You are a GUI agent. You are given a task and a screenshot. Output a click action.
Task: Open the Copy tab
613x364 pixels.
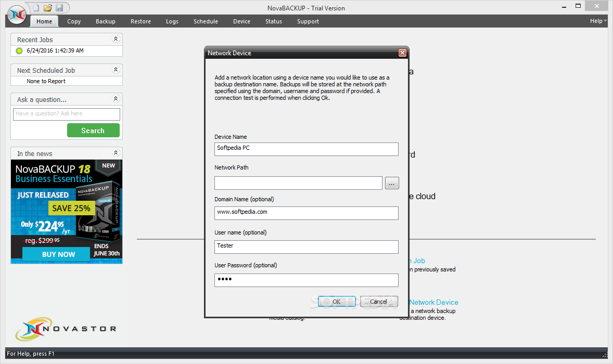(x=74, y=21)
